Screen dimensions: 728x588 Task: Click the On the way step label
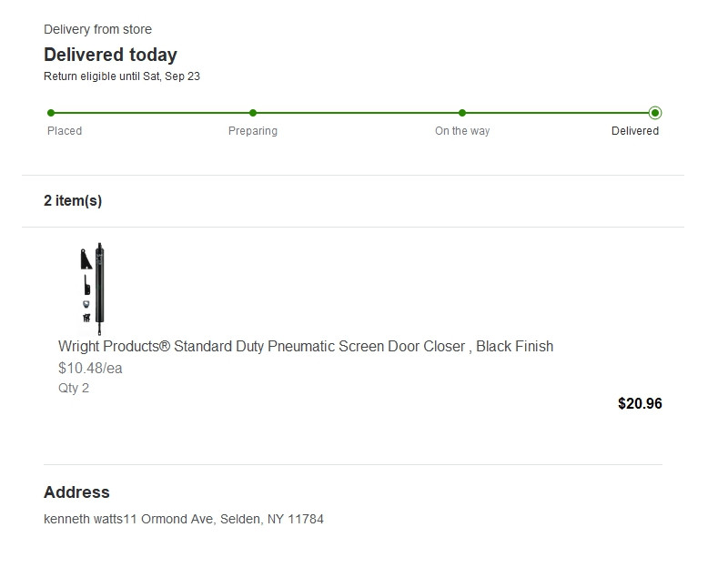(x=462, y=131)
